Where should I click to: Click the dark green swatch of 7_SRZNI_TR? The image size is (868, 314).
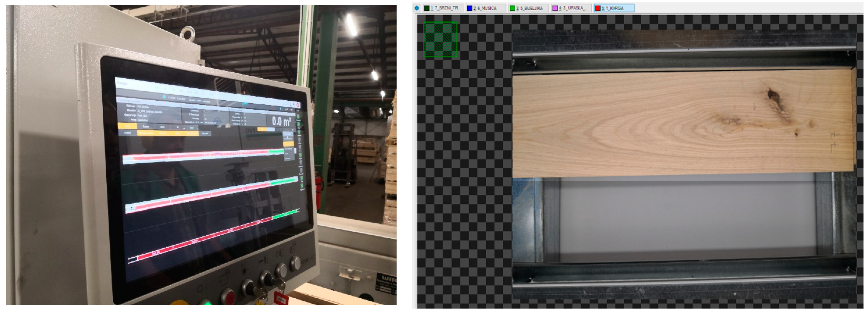point(427,8)
